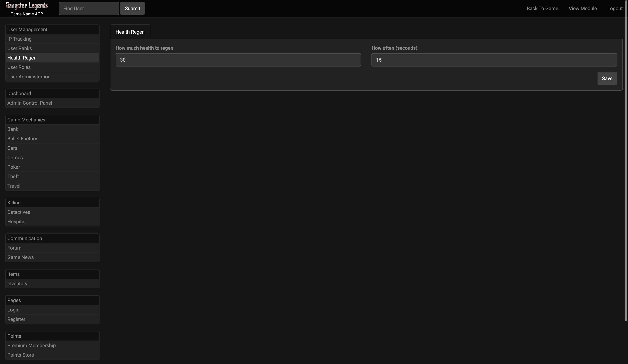628x364 pixels.
Task: Select the Health Regen tab
Action: click(130, 32)
